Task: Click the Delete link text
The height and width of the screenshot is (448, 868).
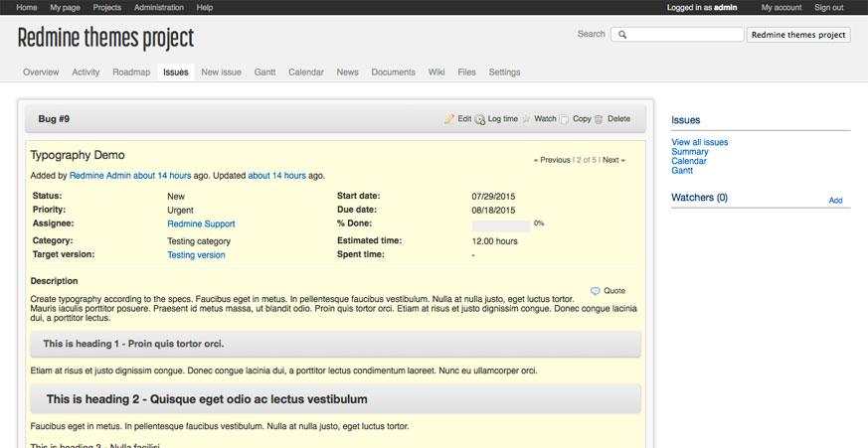Action: tap(618, 119)
